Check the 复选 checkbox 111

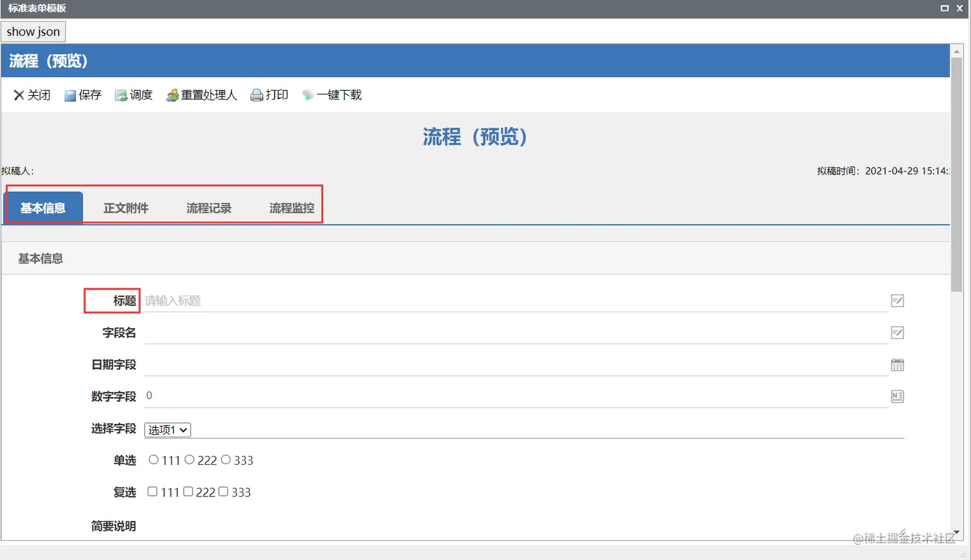pos(152,491)
